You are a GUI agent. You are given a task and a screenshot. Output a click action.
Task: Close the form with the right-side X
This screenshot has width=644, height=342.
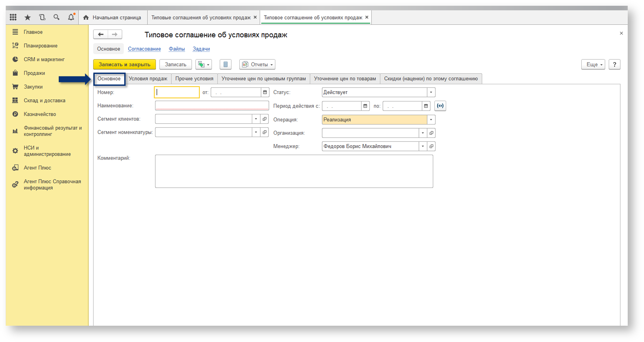(x=621, y=33)
